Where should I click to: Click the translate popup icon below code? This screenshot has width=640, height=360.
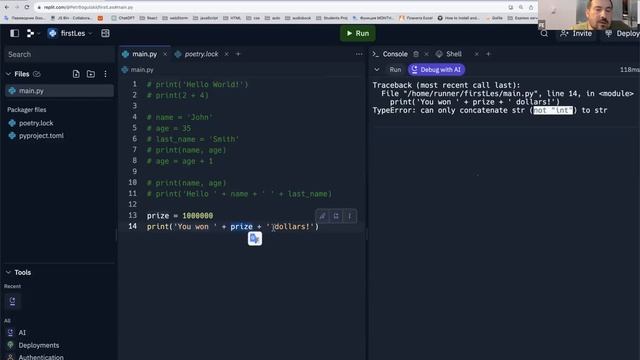coord(255,239)
